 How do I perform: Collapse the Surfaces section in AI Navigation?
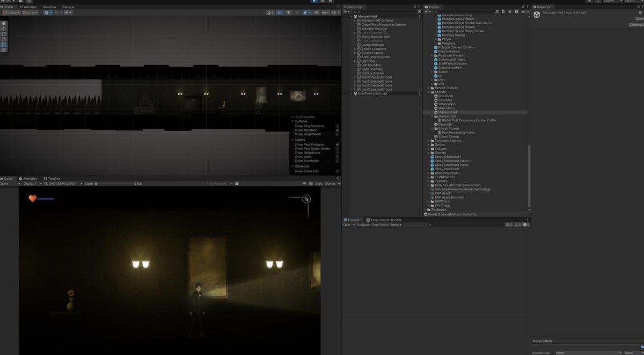[x=292, y=121]
